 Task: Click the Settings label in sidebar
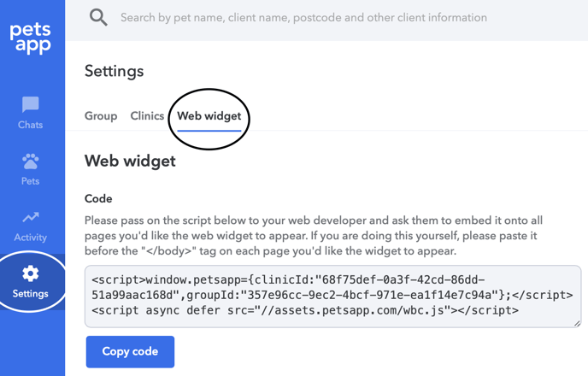[31, 293]
